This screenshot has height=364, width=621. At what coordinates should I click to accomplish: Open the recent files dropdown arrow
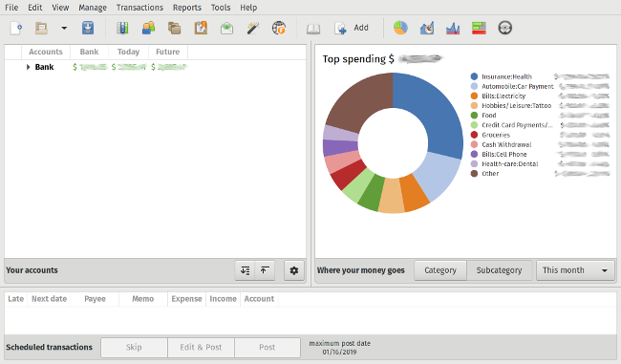coord(64,28)
